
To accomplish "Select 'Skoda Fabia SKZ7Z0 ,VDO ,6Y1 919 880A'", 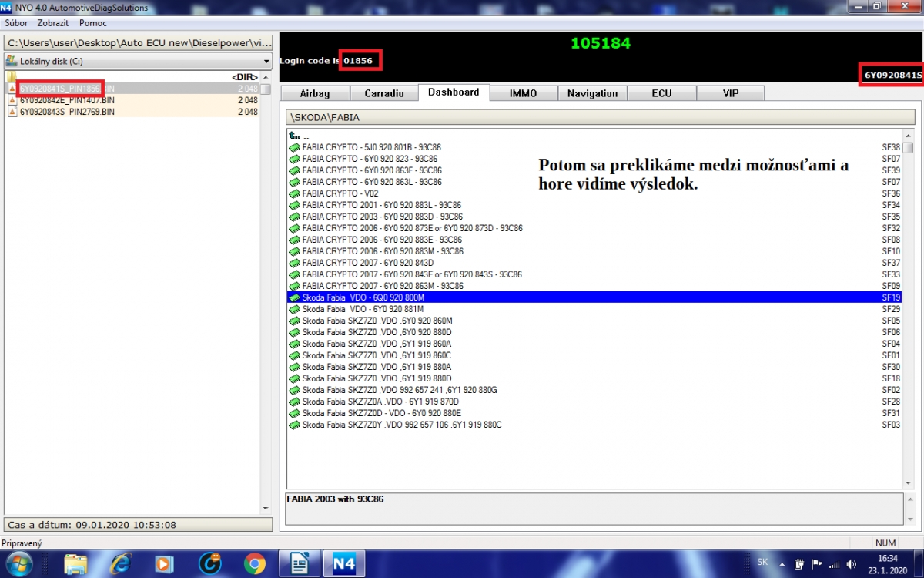I will click(594, 367).
